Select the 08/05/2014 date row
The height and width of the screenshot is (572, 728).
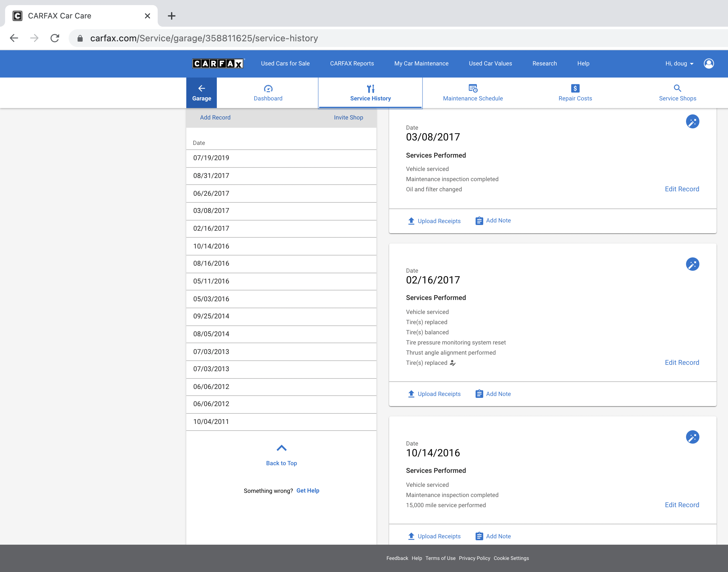pyautogui.click(x=281, y=334)
